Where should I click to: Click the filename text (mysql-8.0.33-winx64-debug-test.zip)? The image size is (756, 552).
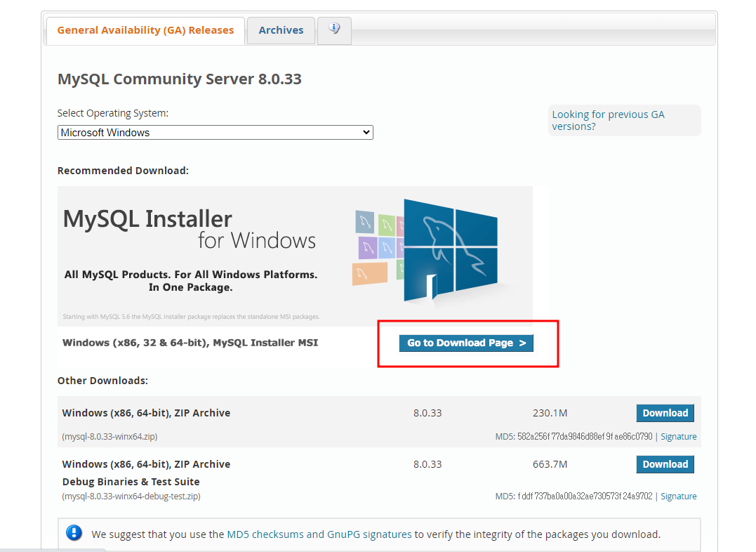click(131, 497)
